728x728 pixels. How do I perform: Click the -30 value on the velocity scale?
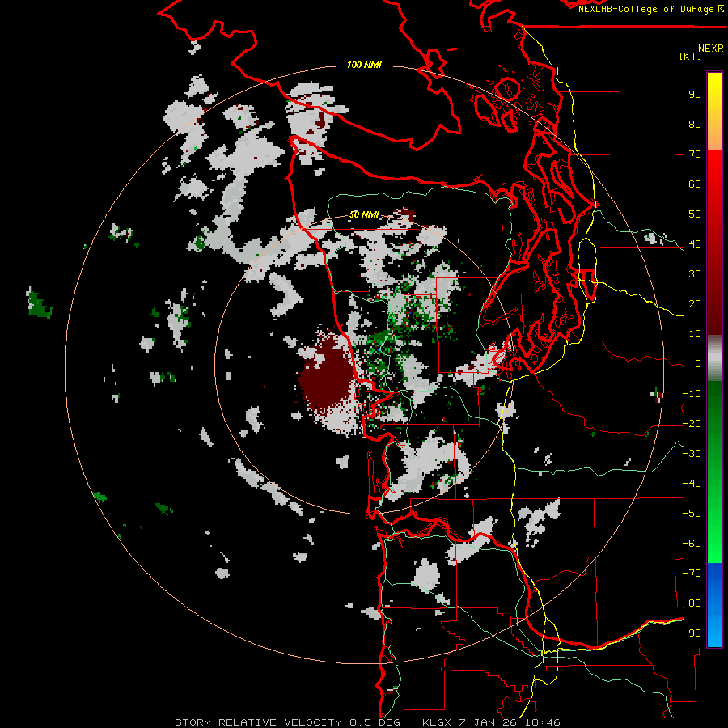pos(692,454)
